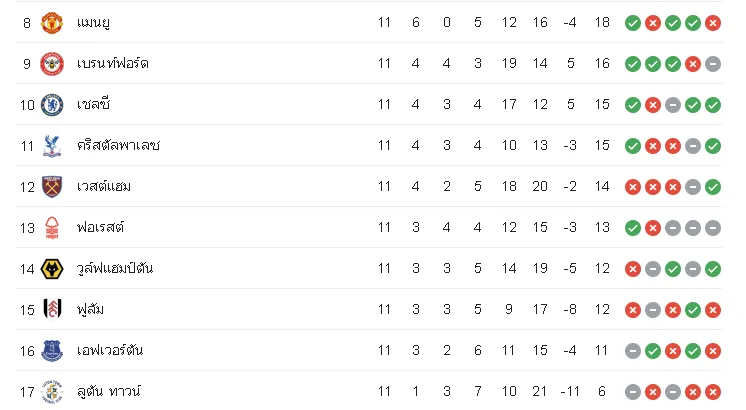746x410 pixels.
Task: Click the Fulham club crest
Action: (52, 310)
